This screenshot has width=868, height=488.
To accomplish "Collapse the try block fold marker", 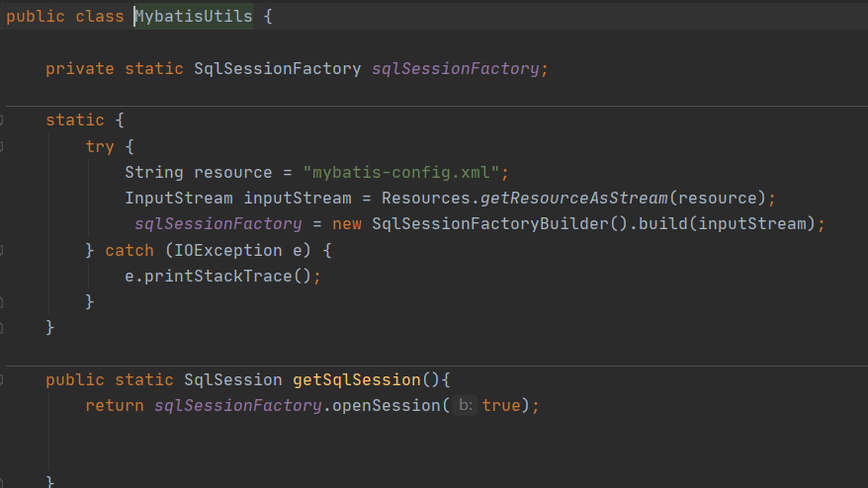I will [x=2, y=146].
